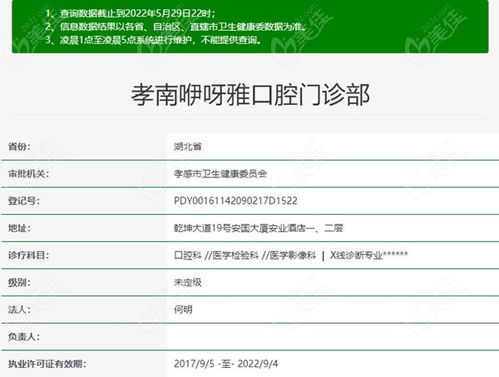This screenshot has width=499, height=377.
Task: Select registration number PDY00161142090217D1522
Action: (x=236, y=201)
